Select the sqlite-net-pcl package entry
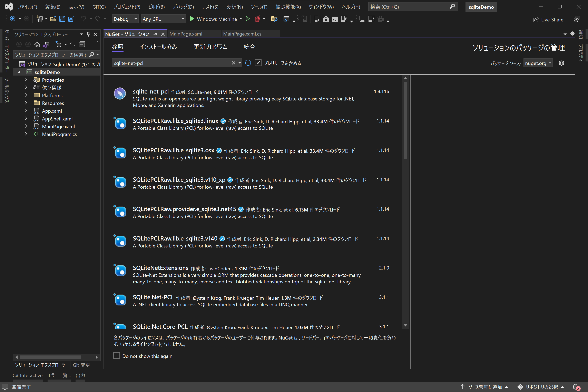The image size is (588, 392). point(150,92)
